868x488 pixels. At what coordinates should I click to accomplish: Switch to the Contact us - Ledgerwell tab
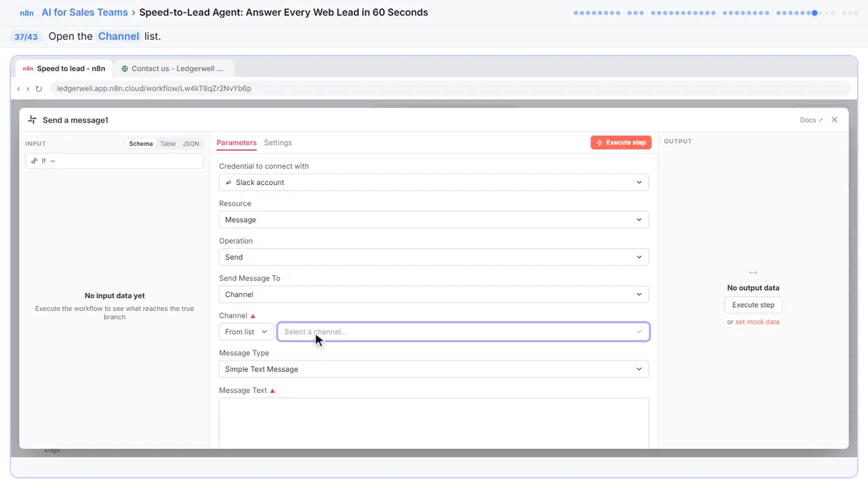174,68
